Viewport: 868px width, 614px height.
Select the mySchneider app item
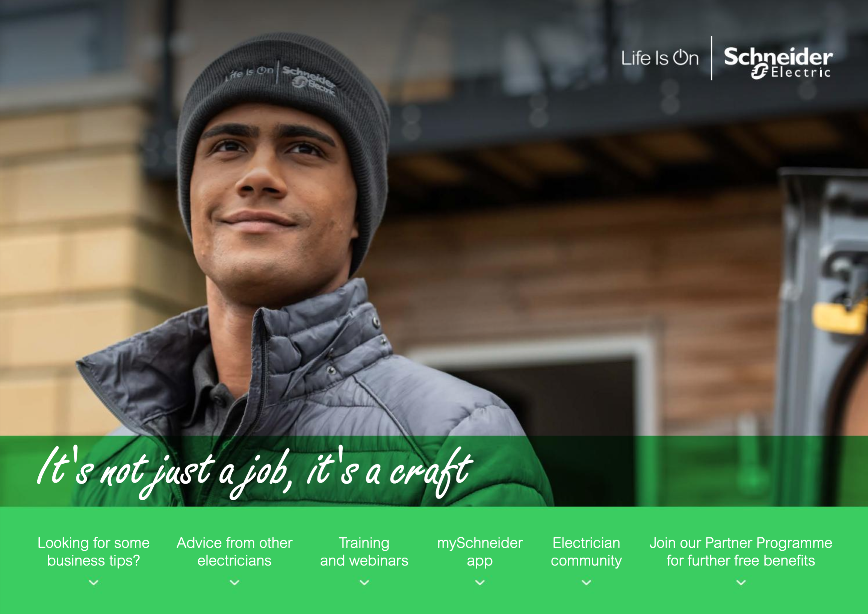coord(480,552)
